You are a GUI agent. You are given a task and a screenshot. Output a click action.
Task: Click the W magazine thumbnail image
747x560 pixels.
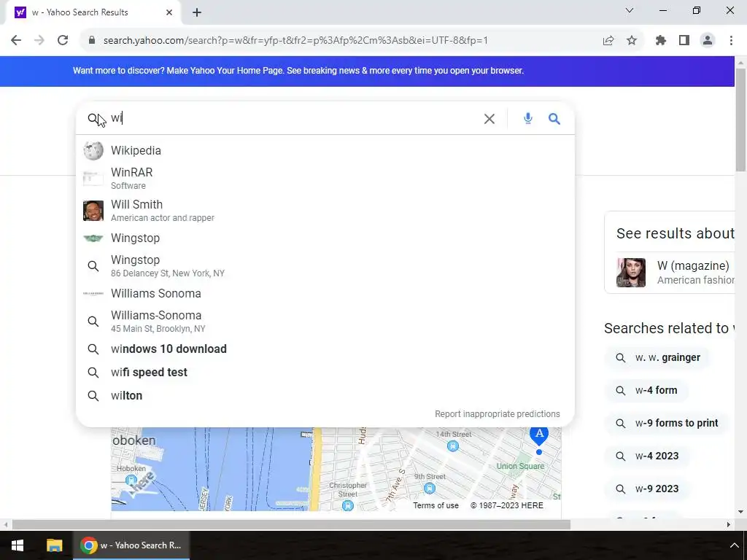click(631, 273)
